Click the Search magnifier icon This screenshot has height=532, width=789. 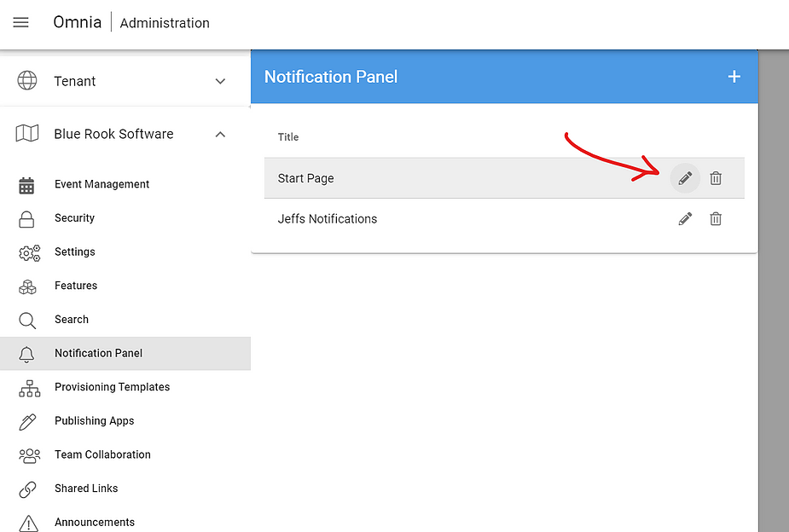pyautogui.click(x=27, y=321)
